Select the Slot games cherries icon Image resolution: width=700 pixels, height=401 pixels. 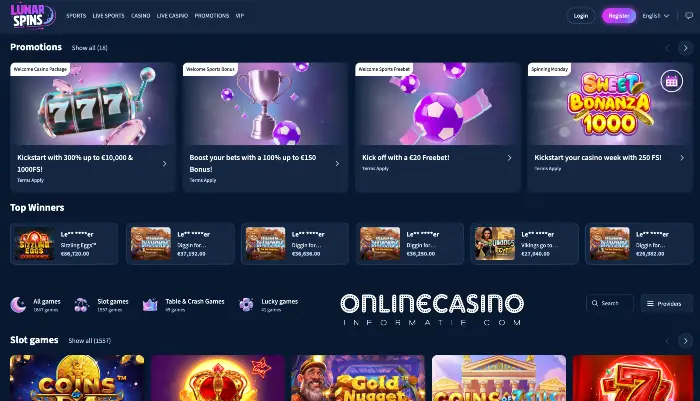81,305
